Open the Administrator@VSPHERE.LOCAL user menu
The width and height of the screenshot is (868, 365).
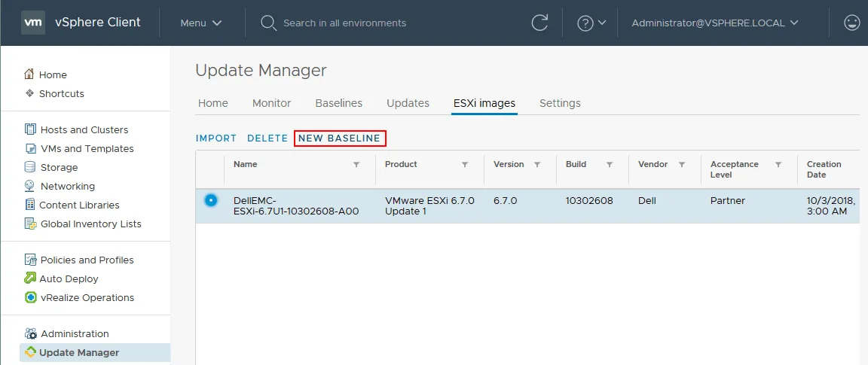[714, 23]
